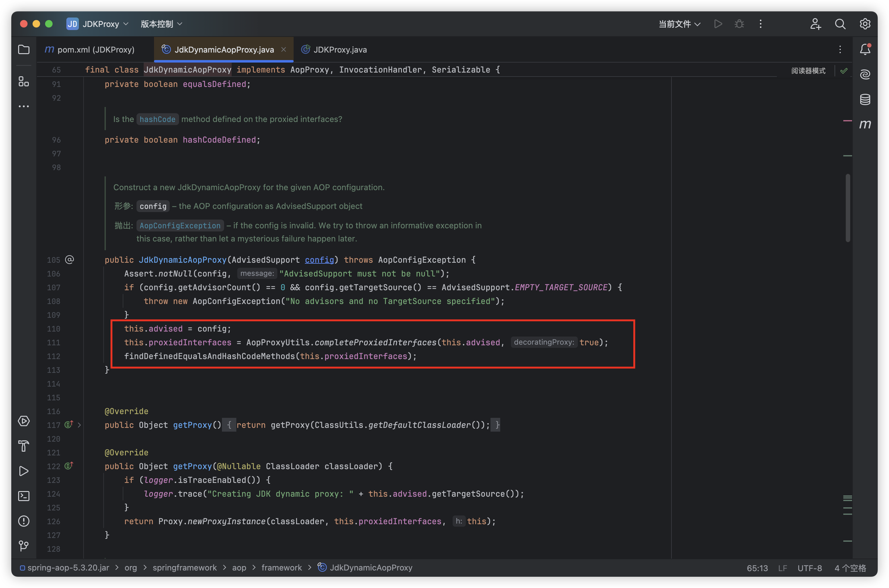889x588 pixels.
Task: Change line separator LF in status bar
Action: pyautogui.click(x=783, y=568)
